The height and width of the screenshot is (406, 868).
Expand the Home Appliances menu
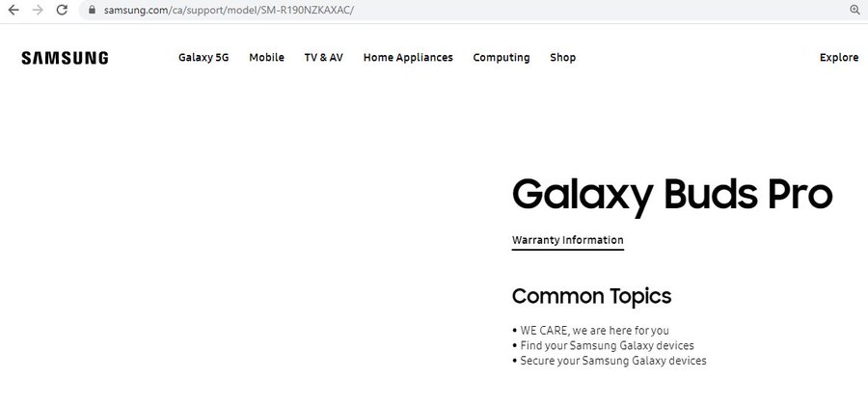point(408,58)
